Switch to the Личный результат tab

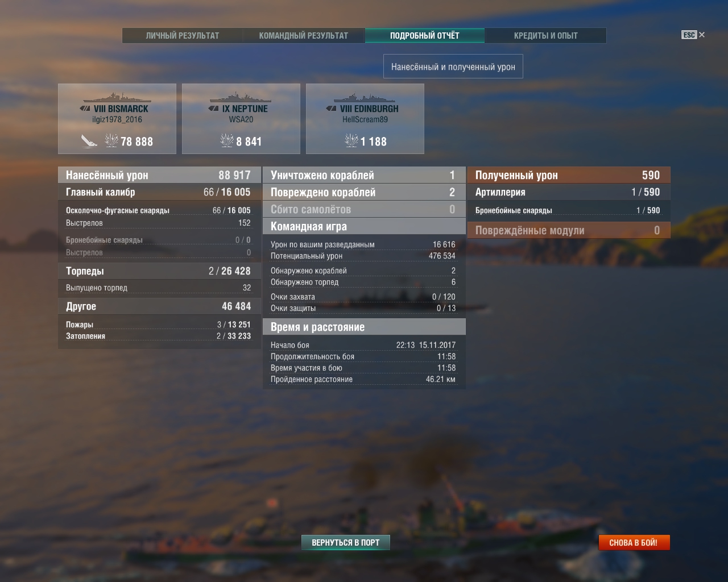(183, 35)
